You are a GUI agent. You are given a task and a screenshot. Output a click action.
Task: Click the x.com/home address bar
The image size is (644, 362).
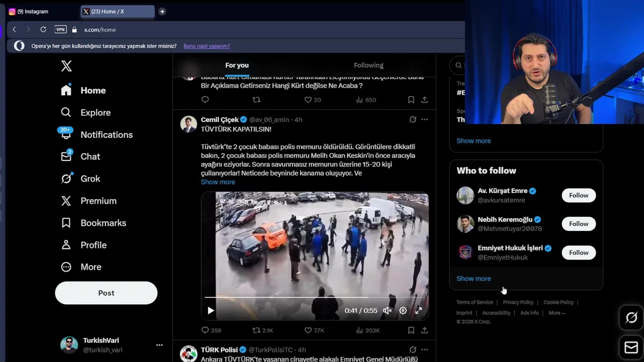[100, 30]
